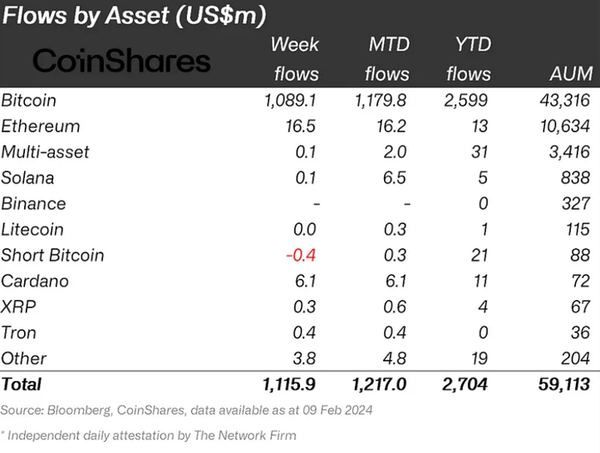This screenshot has height=453, width=600.
Task: Select the Ethereum row label
Action: pos(41,127)
